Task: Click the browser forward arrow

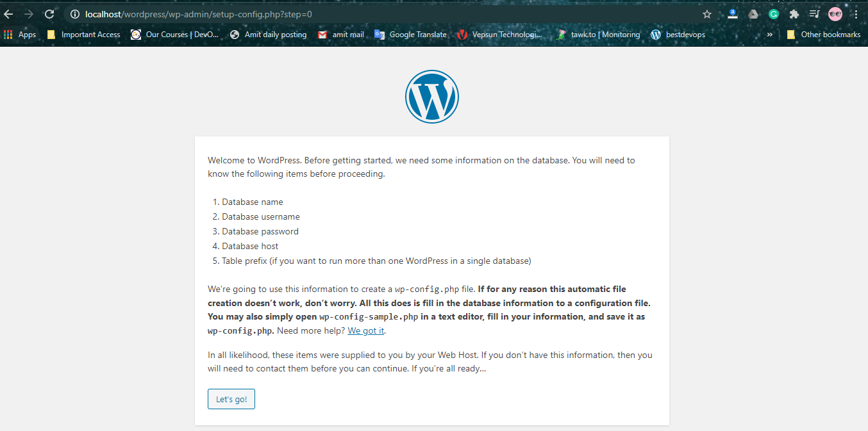Action: pos(29,13)
